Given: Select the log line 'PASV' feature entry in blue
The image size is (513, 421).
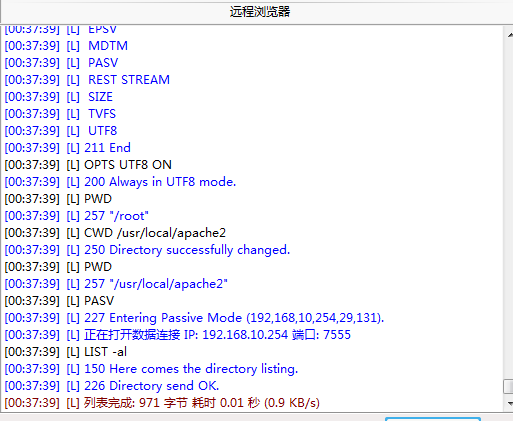Looking at the screenshot, I should [62, 63].
